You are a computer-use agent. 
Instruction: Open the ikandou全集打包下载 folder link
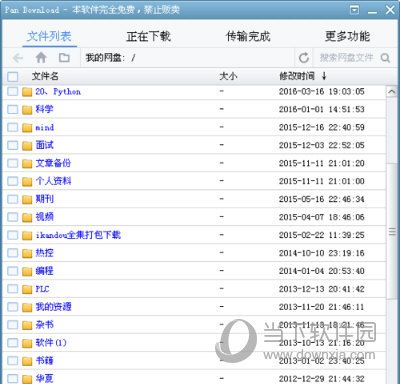pos(78,235)
